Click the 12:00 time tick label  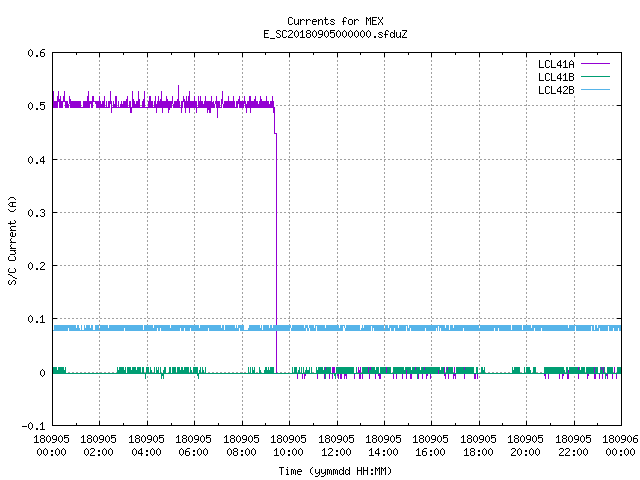(336, 452)
